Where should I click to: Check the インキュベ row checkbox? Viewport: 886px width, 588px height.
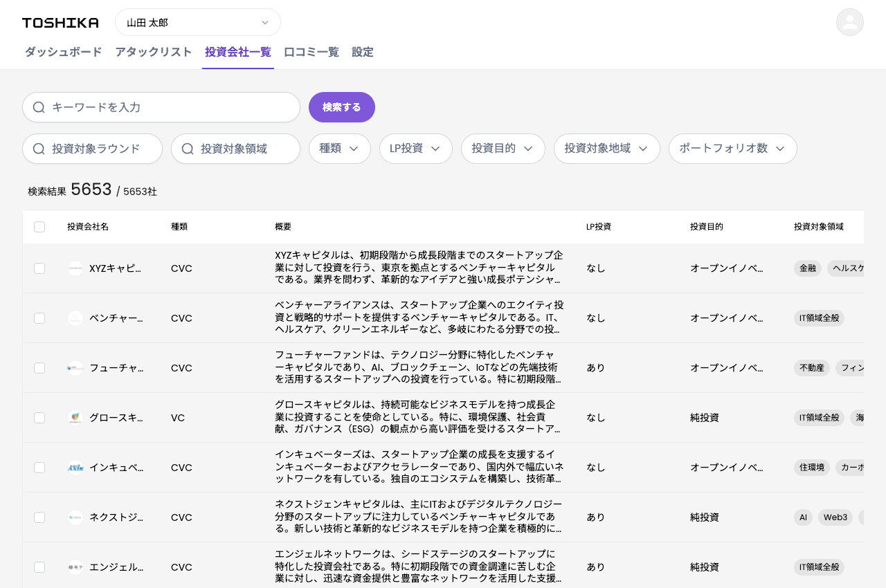(39, 468)
